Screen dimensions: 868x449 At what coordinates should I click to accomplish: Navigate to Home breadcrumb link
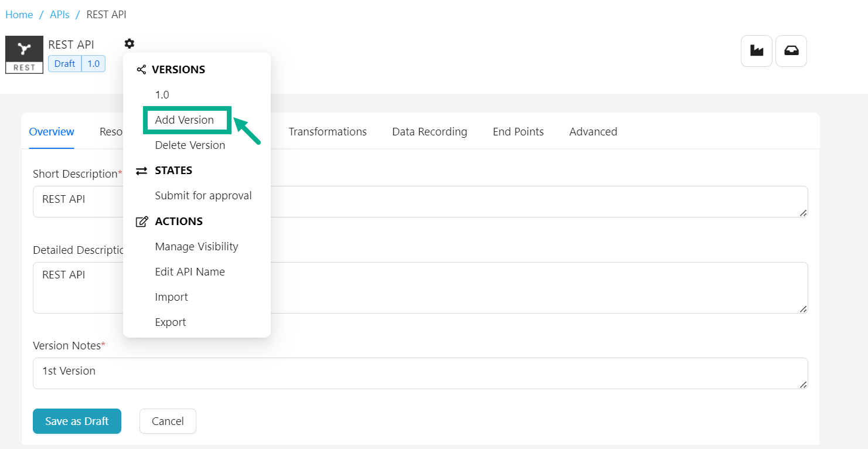(19, 15)
